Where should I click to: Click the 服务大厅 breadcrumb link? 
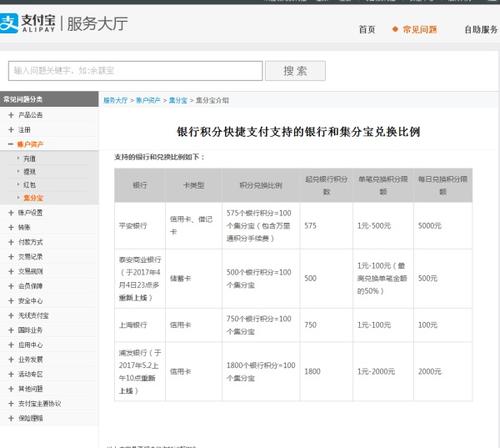pos(116,100)
